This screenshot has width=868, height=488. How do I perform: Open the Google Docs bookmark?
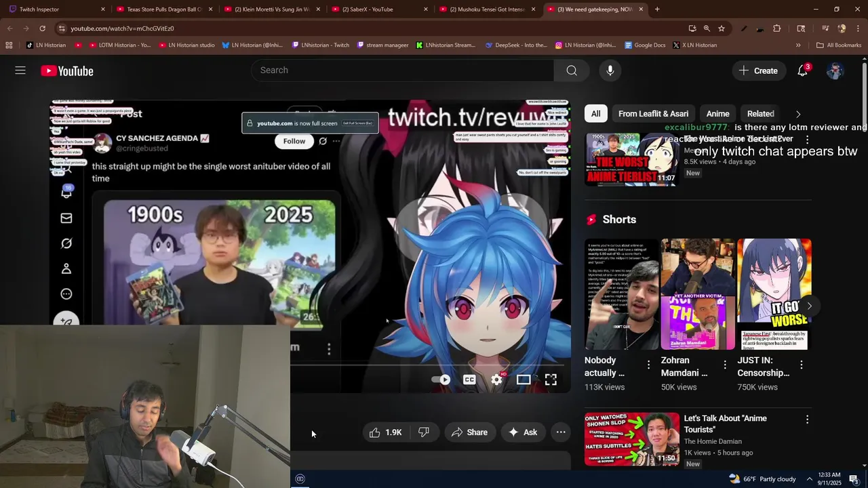click(645, 45)
